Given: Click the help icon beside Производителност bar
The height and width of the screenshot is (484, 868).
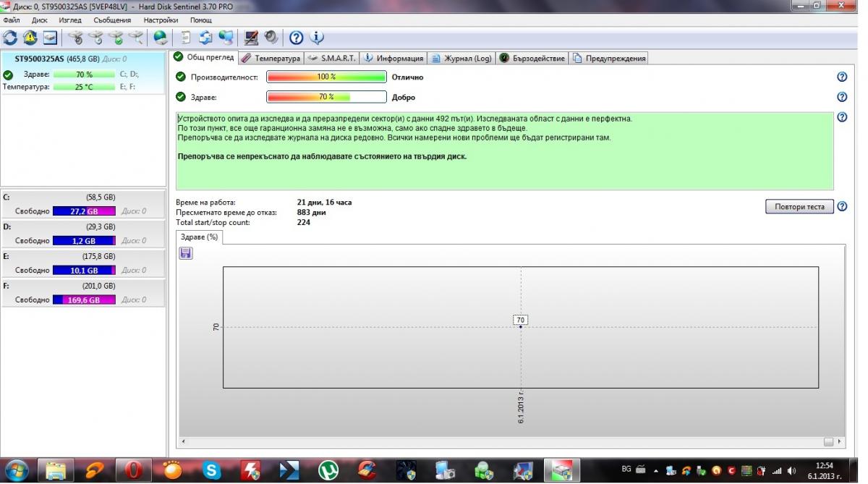Looking at the screenshot, I should (842, 77).
